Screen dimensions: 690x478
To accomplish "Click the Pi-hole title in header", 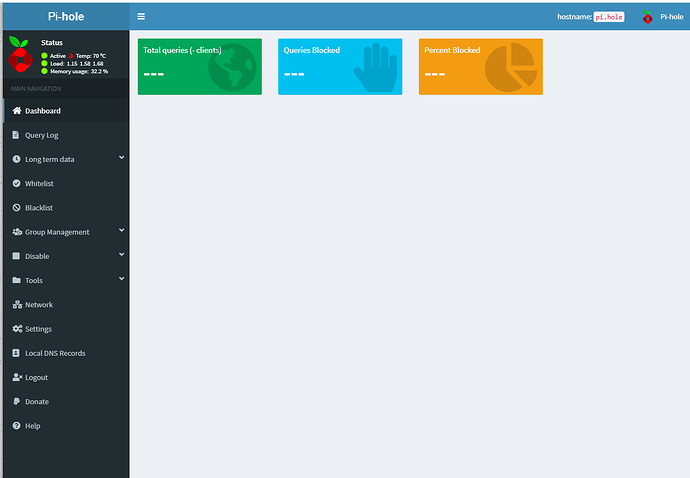I will click(x=64, y=17).
